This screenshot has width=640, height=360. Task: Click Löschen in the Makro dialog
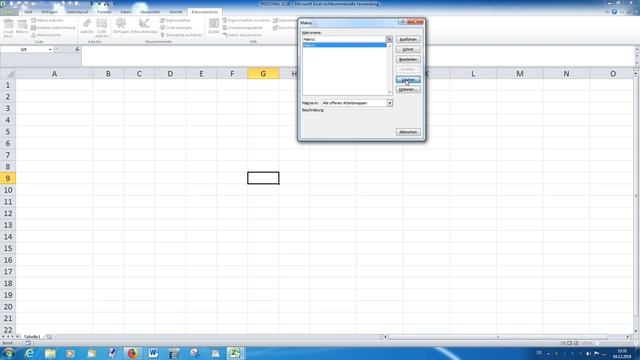point(408,80)
